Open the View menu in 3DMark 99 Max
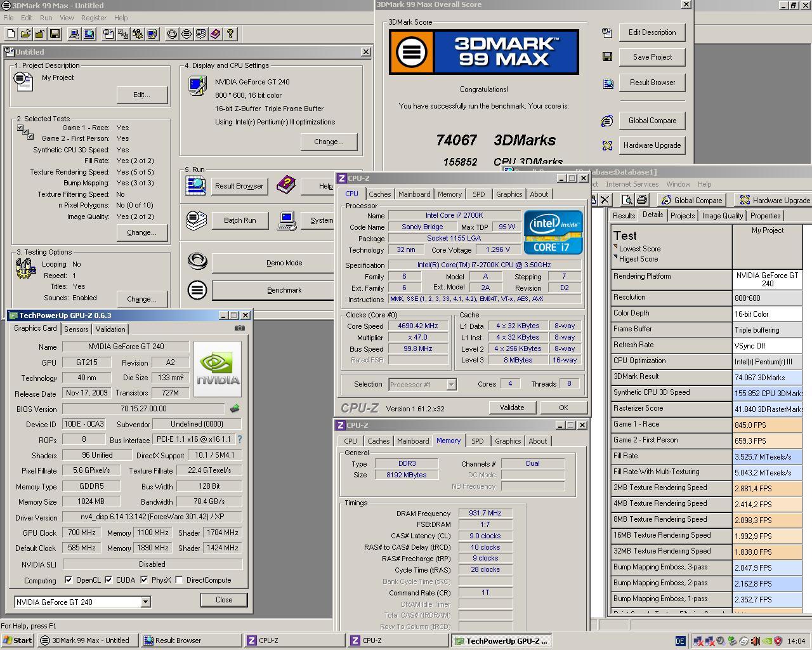This screenshot has width=812, height=650. tap(67, 18)
